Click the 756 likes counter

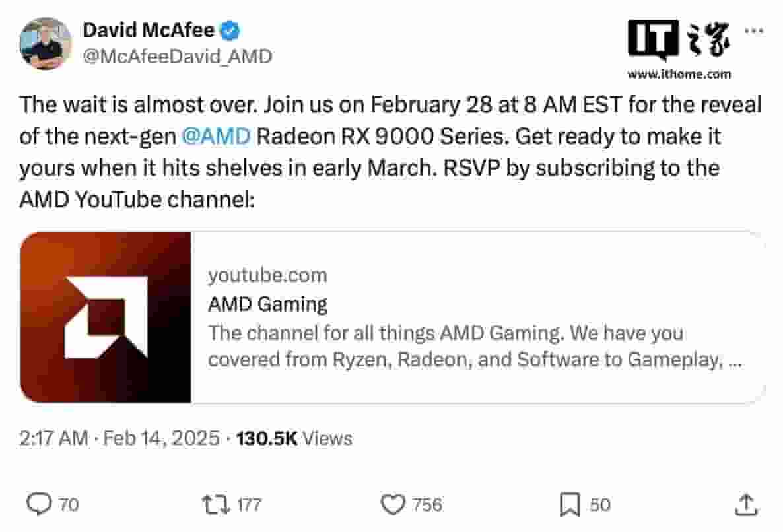coord(427,505)
